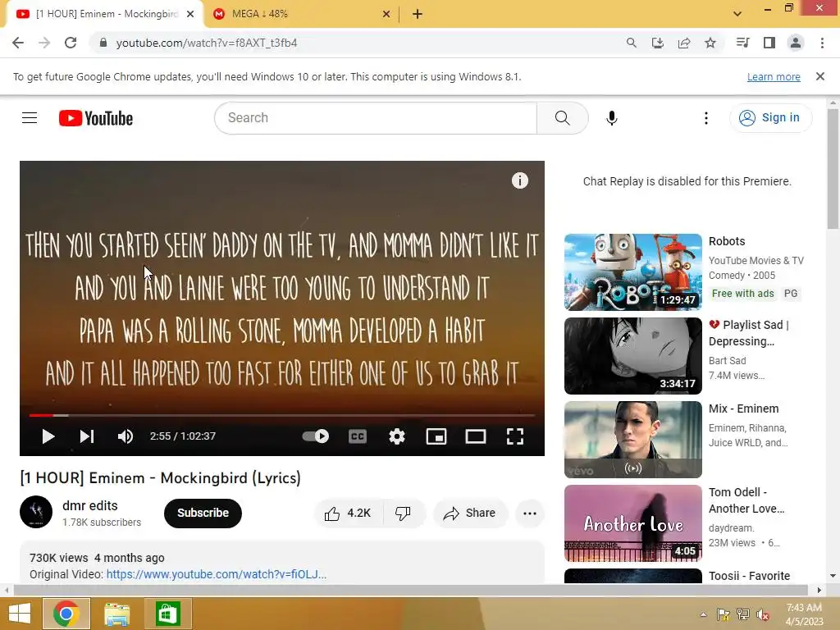This screenshot has height=630, width=840.
Task: Open Windows Store on taskbar
Action: click(x=167, y=614)
